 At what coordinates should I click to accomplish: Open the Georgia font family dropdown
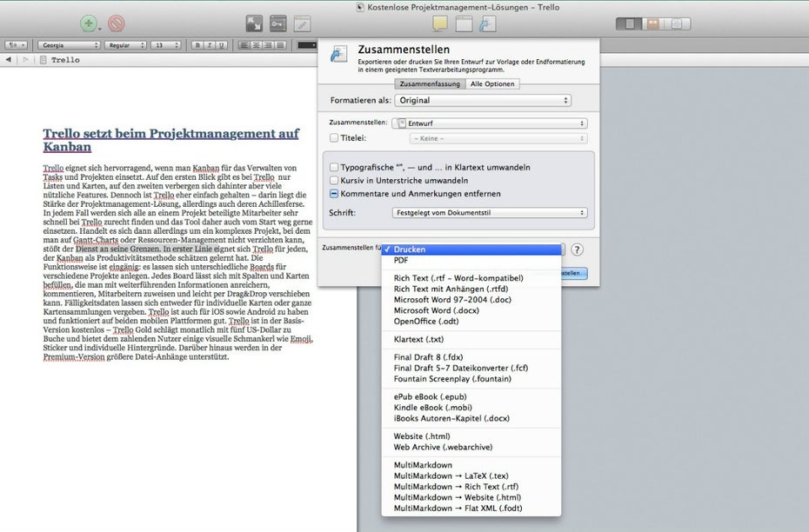[69, 45]
